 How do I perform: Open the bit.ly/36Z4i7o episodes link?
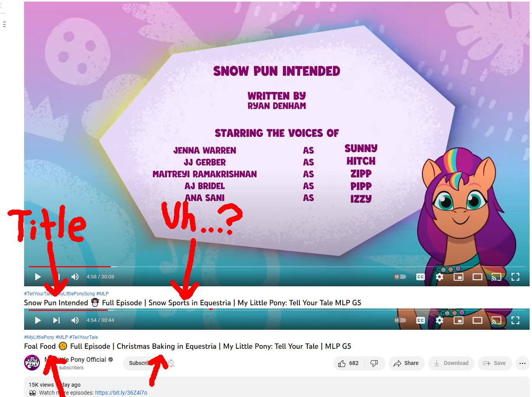tap(121, 393)
